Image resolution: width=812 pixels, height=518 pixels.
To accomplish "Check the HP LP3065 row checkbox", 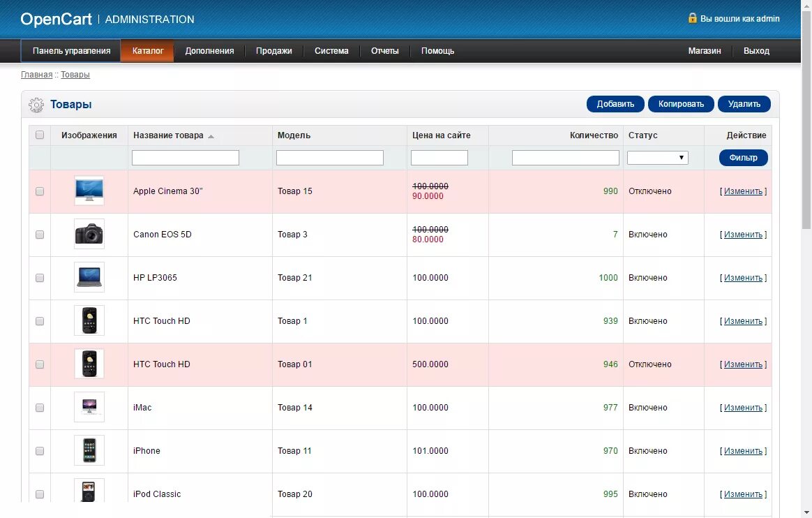I will coord(40,278).
